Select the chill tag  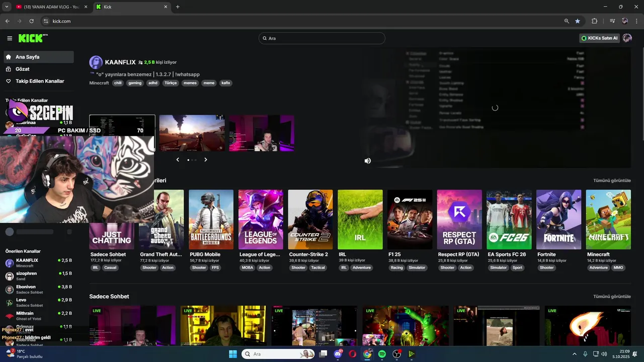pos(118,83)
